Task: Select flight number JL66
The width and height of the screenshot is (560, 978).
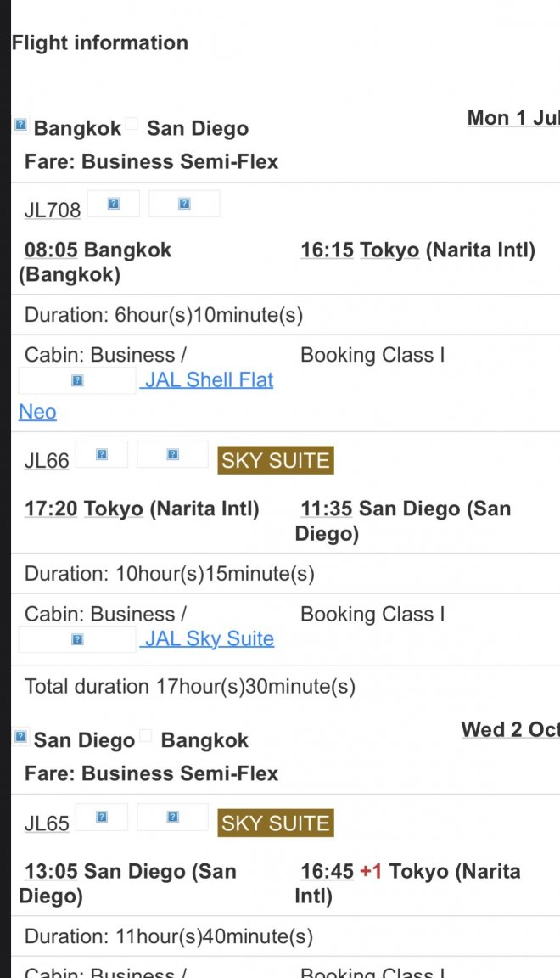Action: (x=47, y=461)
